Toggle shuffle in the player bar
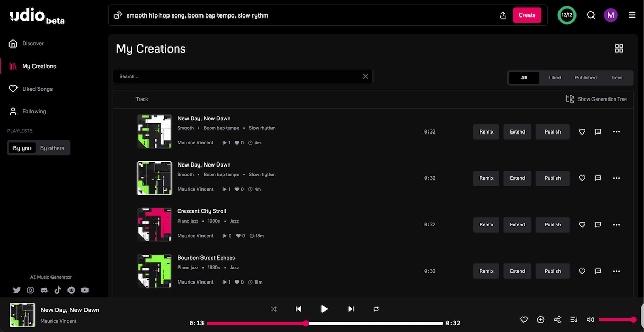Image resolution: width=644 pixels, height=332 pixels. coord(274,309)
